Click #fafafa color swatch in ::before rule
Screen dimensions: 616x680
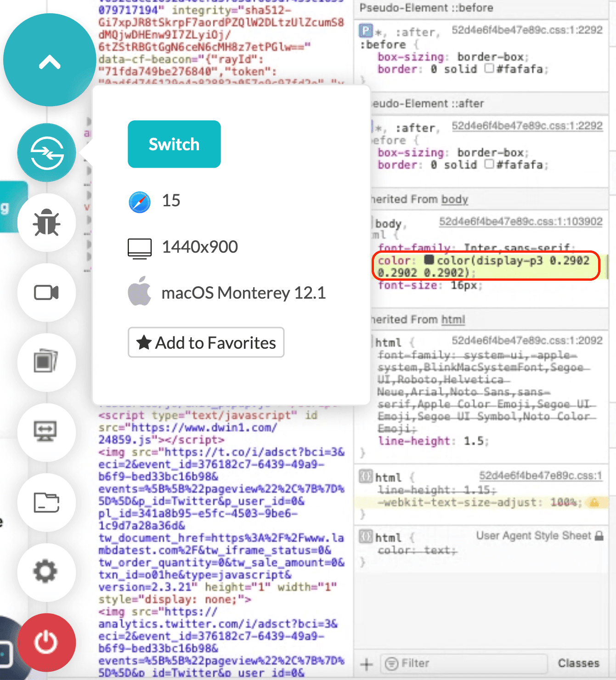(489, 68)
